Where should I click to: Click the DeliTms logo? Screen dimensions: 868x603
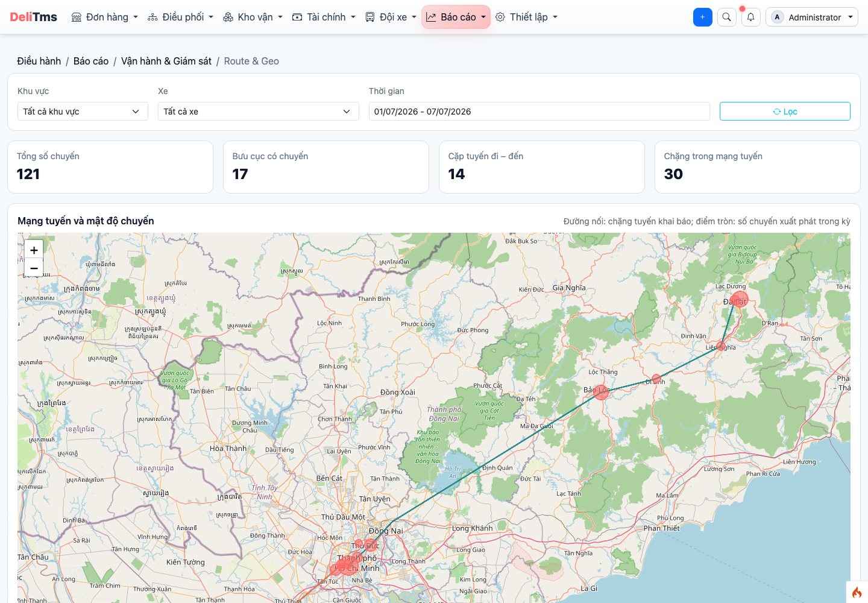(33, 17)
